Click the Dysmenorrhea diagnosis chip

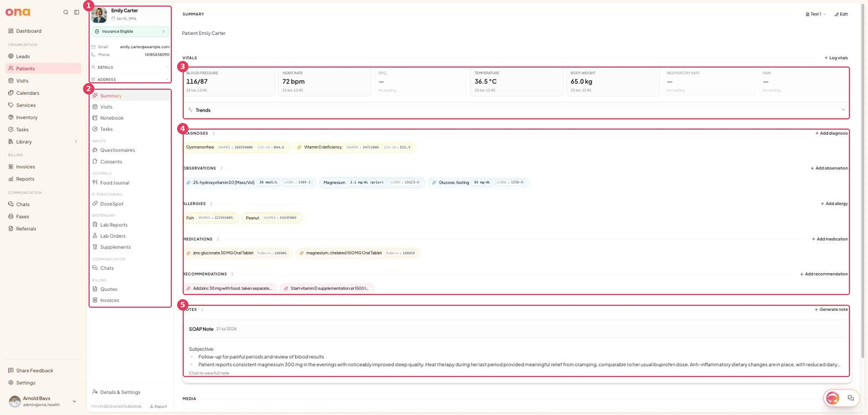[x=236, y=147]
